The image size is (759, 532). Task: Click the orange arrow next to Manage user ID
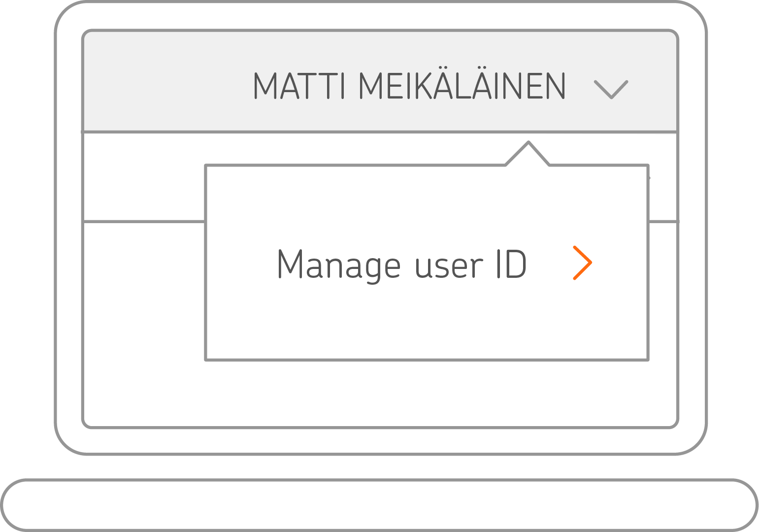[583, 263]
